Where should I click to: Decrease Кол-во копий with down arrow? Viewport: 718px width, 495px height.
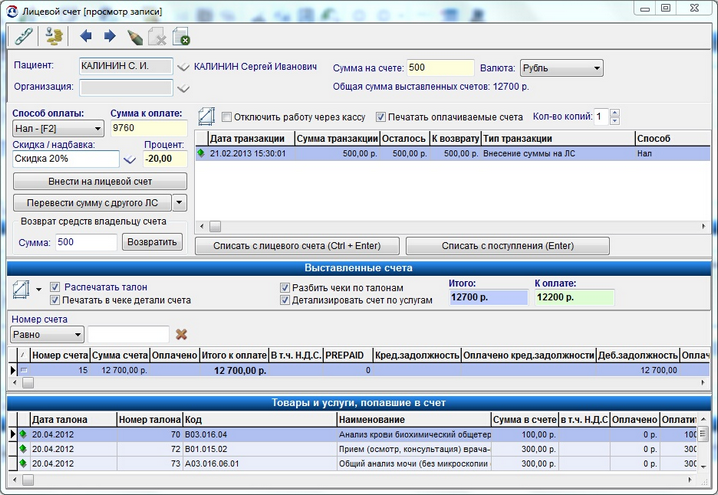(615, 121)
